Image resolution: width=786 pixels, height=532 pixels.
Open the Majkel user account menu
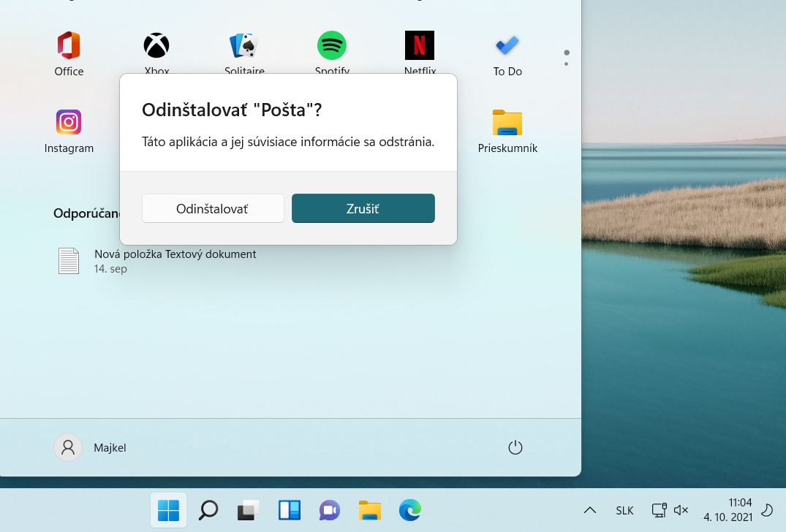[x=91, y=447]
